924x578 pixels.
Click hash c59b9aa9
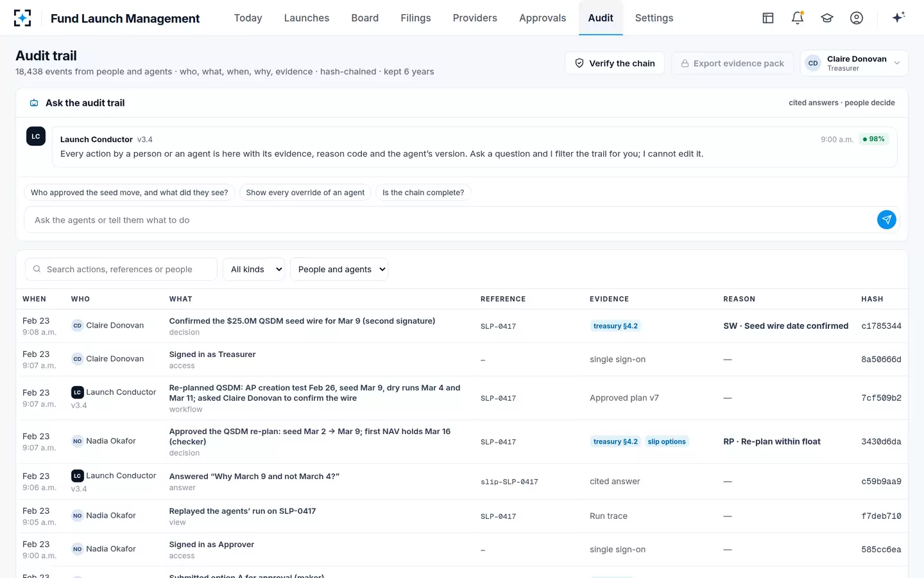tap(881, 482)
